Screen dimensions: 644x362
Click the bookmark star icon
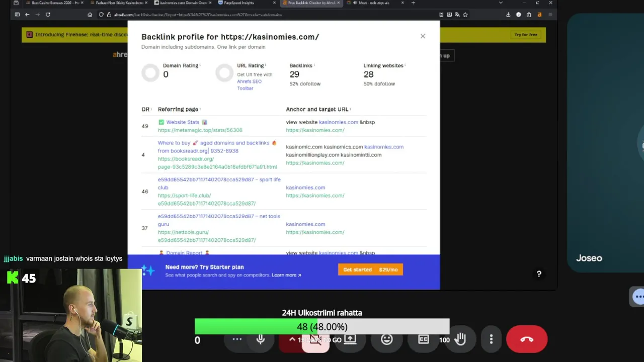(465, 15)
